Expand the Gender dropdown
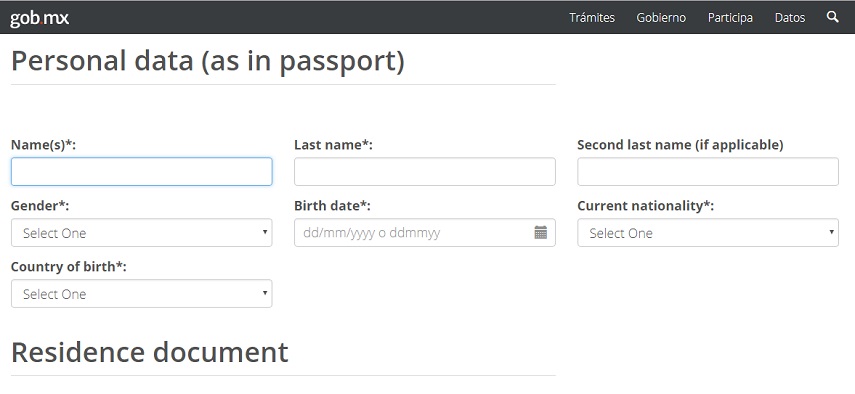The height and width of the screenshot is (394, 855). (142, 233)
